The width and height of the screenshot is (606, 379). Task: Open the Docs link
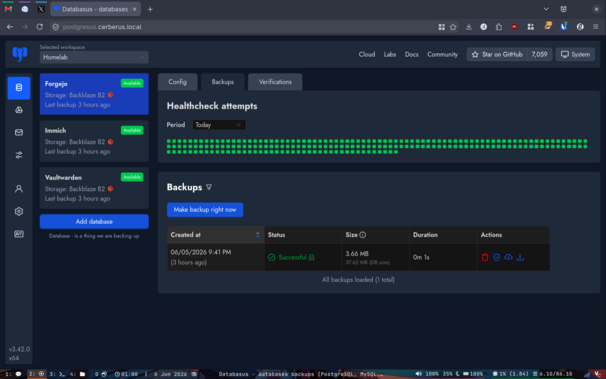point(412,54)
